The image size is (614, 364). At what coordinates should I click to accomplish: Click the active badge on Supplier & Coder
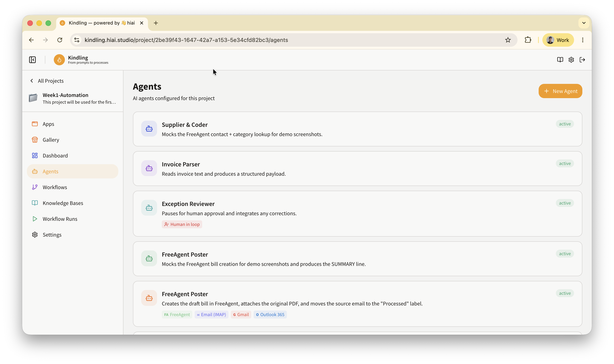(x=565, y=124)
